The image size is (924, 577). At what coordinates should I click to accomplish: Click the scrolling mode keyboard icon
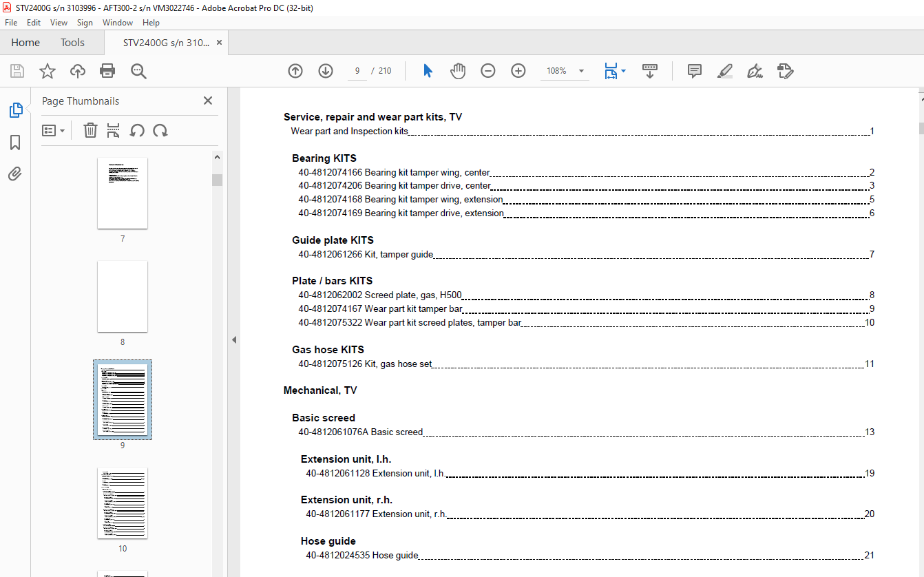[650, 71]
